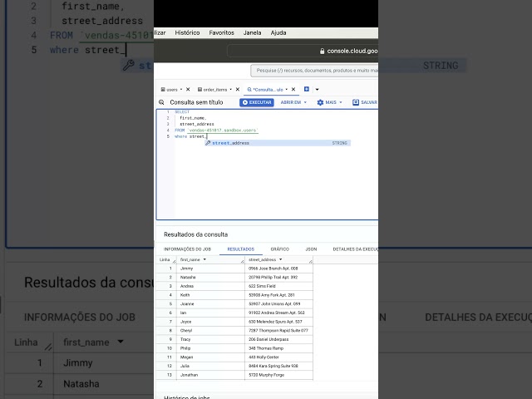
Task: Accept the street_address autocomplete suggestion
Action: (x=278, y=143)
